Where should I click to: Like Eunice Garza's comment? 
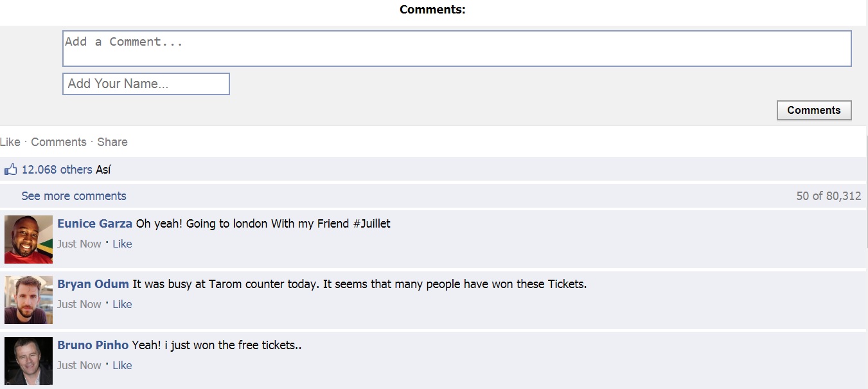click(122, 244)
